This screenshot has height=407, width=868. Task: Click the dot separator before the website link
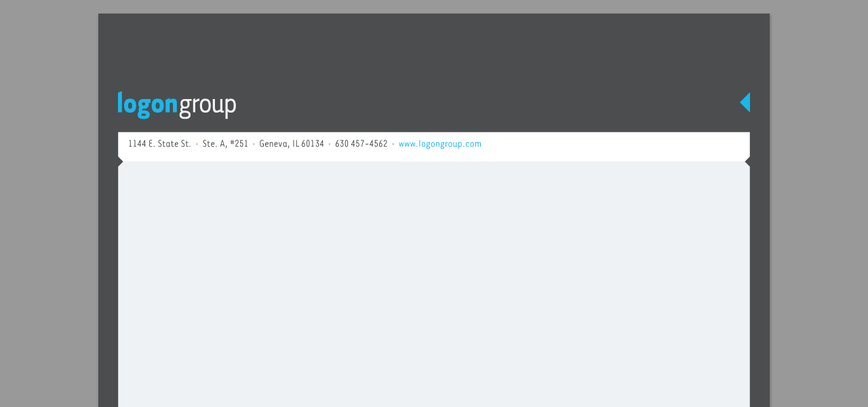coord(393,144)
